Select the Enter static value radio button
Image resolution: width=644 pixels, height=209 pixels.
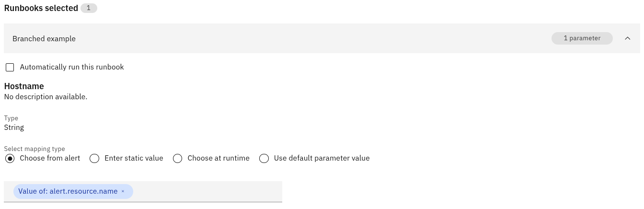(94, 158)
